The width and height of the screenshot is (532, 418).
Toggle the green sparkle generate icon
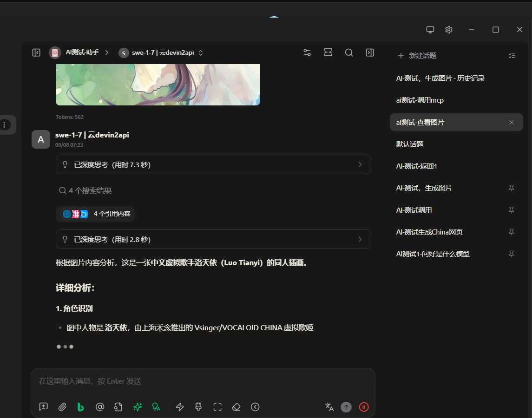click(138, 407)
